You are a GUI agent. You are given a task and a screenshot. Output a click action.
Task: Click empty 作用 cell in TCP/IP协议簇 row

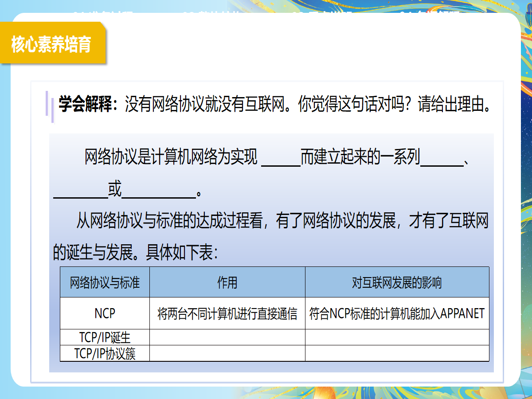pyautogui.click(x=227, y=353)
